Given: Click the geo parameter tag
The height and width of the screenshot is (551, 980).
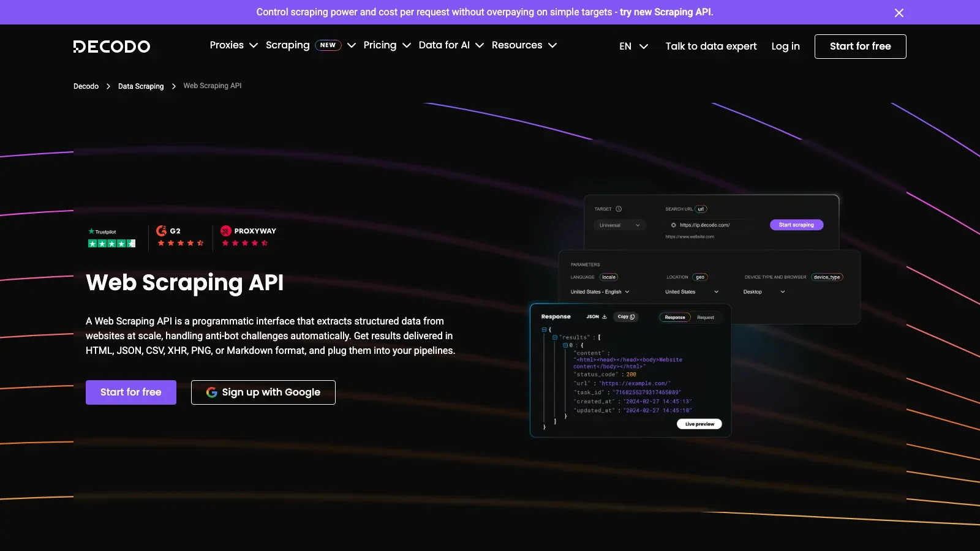Looking at the screenshot, I should (700, 277).
